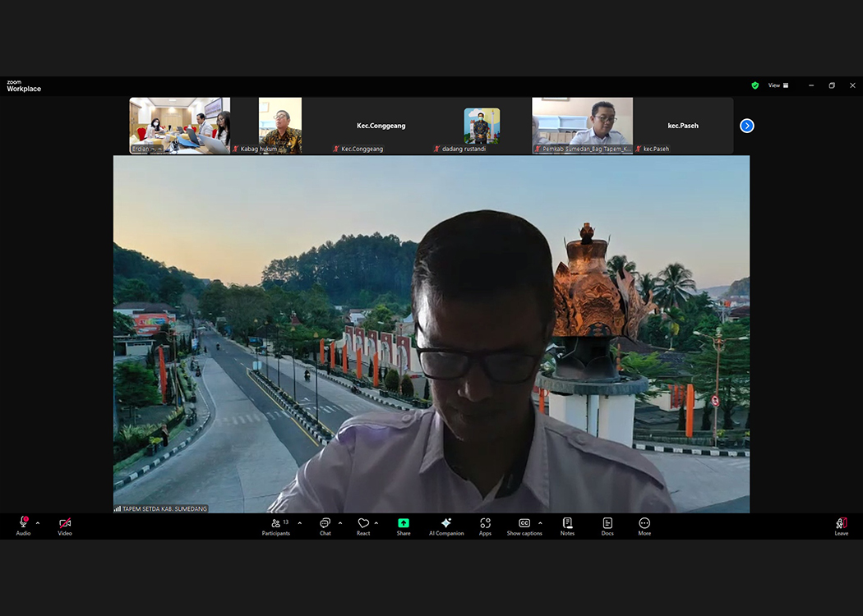This screenshot has width=863, height=616.
Task: Select Kec.Conggeang participant tile
Action: tap(381, 126)
